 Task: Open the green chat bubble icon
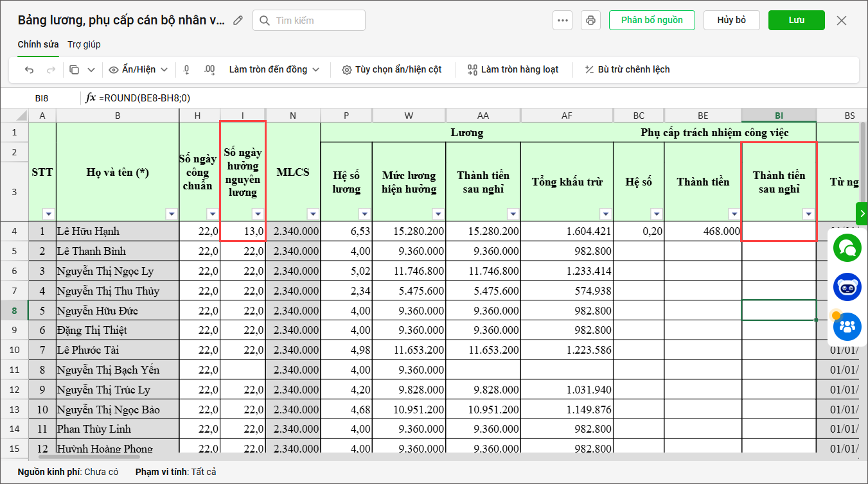(x=847, y=248)
